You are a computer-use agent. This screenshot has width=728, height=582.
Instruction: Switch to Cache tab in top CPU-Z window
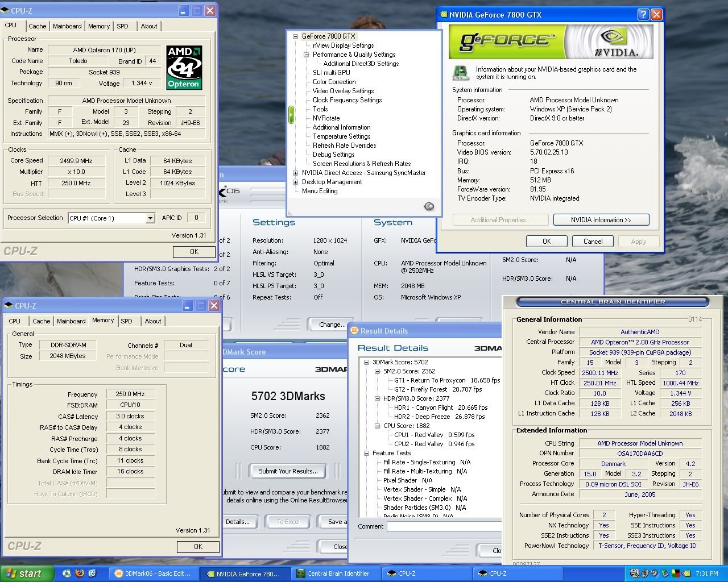pos(38,26)
